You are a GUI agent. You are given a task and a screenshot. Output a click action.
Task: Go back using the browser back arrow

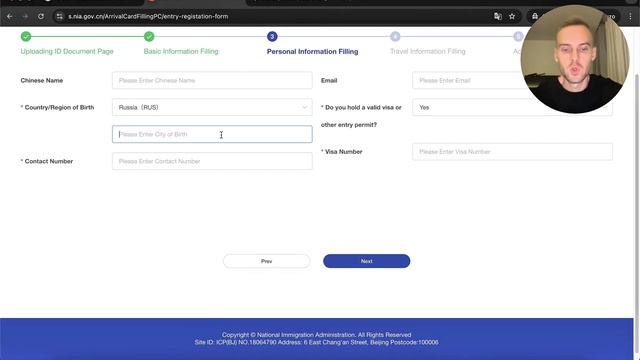tap(10, 16)
